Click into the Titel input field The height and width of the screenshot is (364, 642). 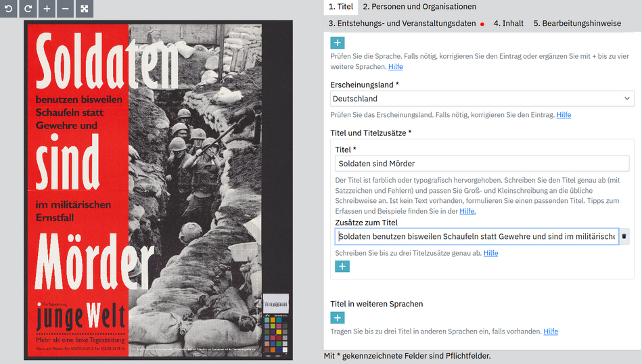point(482,163)
